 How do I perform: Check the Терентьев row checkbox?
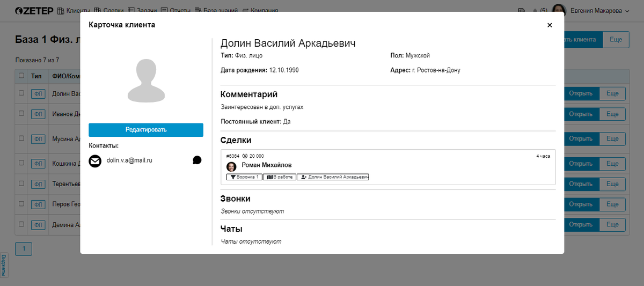pyautogui.click(x=21, y=183)
